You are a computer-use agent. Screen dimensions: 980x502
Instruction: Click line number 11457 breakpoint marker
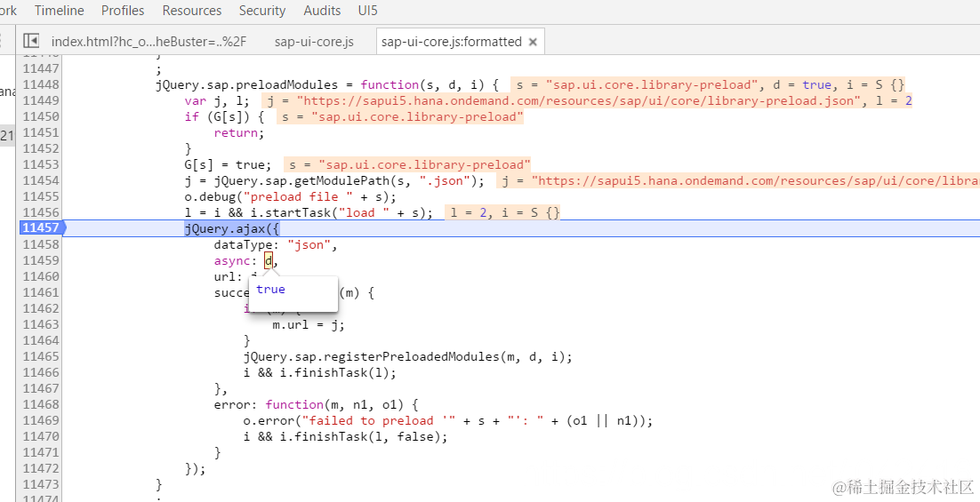point(41,228)
